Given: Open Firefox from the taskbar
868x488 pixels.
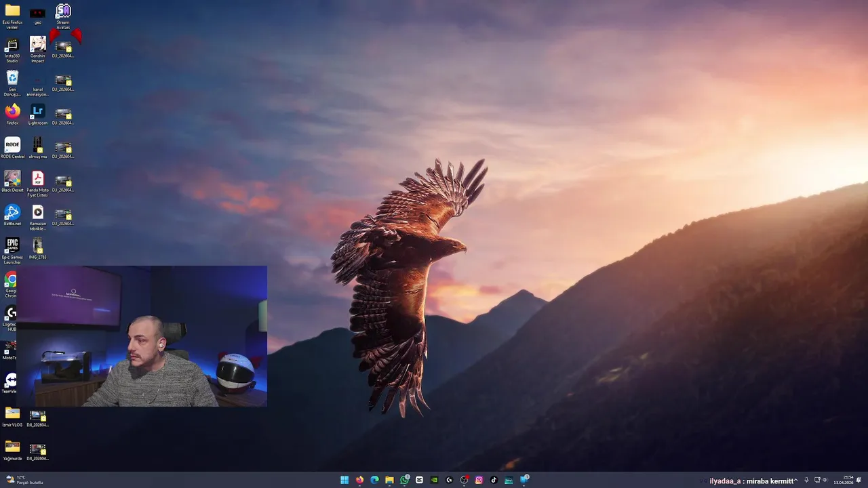Looking at the screenshot, I should (359, 480).
